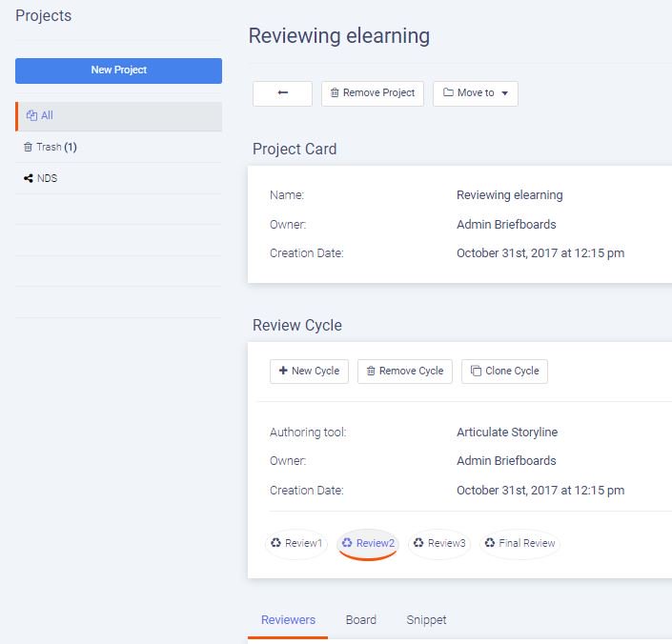Click recycle icon beside Final Review
This screenshot has height=644, width=672.
tap(489, 542)
